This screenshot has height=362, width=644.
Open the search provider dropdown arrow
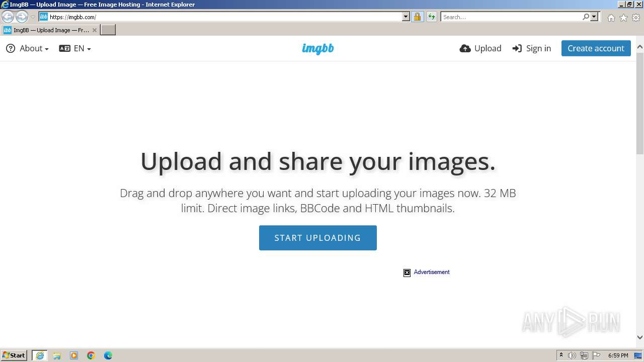[x=594, y=17]
